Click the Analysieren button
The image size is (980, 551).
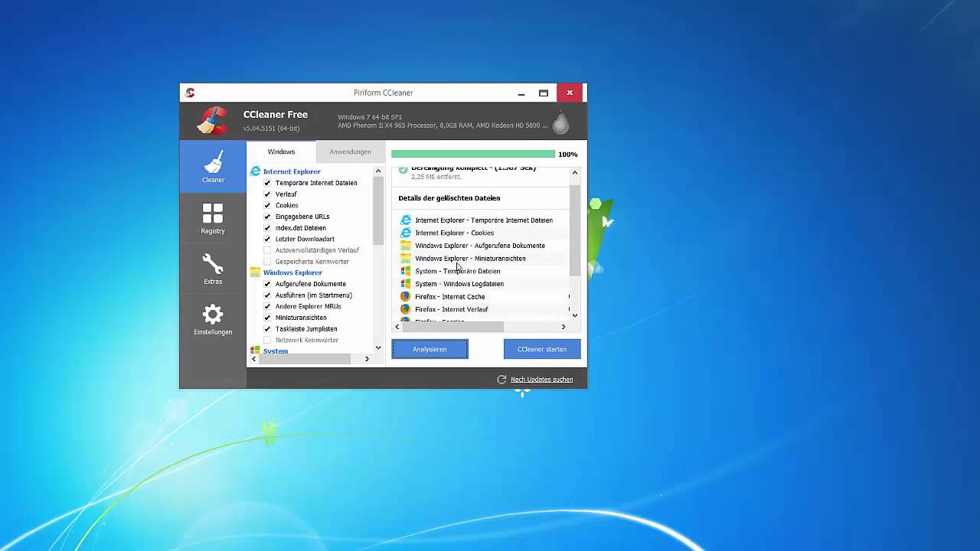click(430, 349)
